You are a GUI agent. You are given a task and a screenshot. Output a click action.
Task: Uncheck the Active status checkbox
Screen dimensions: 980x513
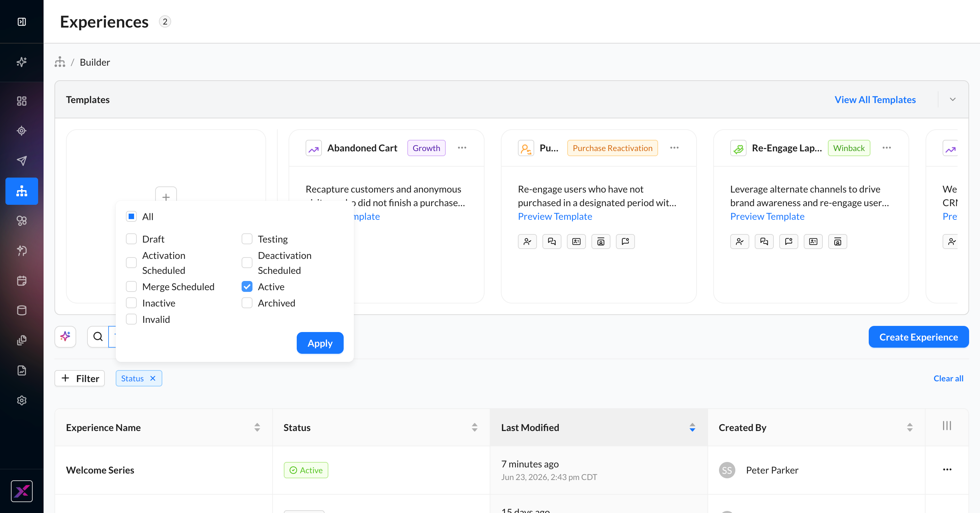coord(247,286)
